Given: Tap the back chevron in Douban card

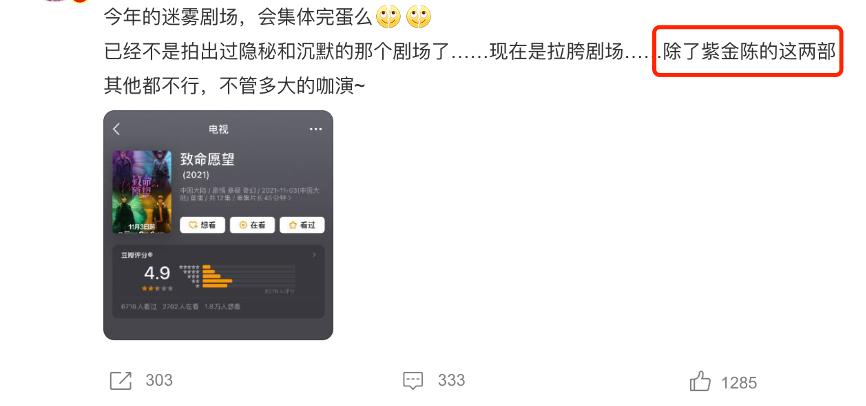Looking at the screenshot, I should [117, 129].
